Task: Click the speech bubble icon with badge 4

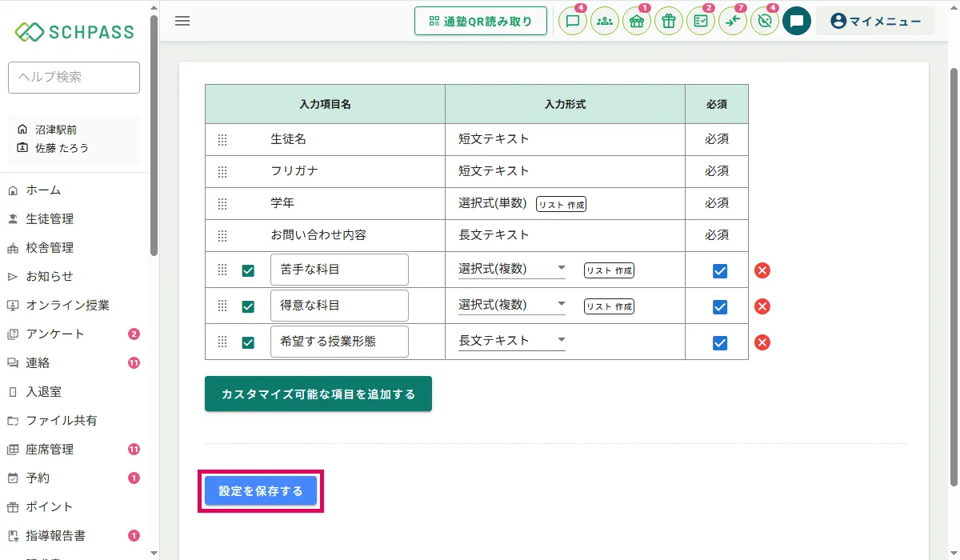Action: pyautogui.click(x=573, y=22)
